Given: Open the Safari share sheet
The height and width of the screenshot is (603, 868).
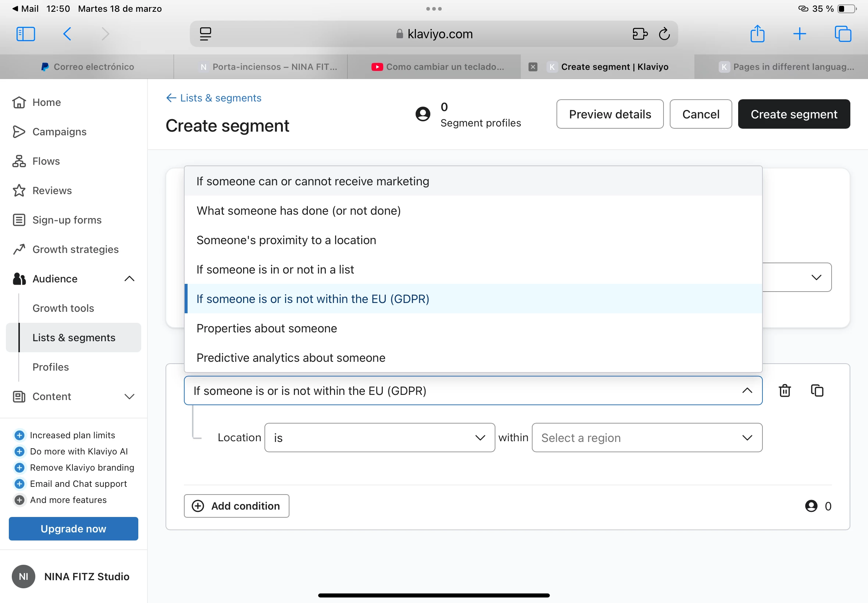Looking at the screenshot, I should coord(757,33).
